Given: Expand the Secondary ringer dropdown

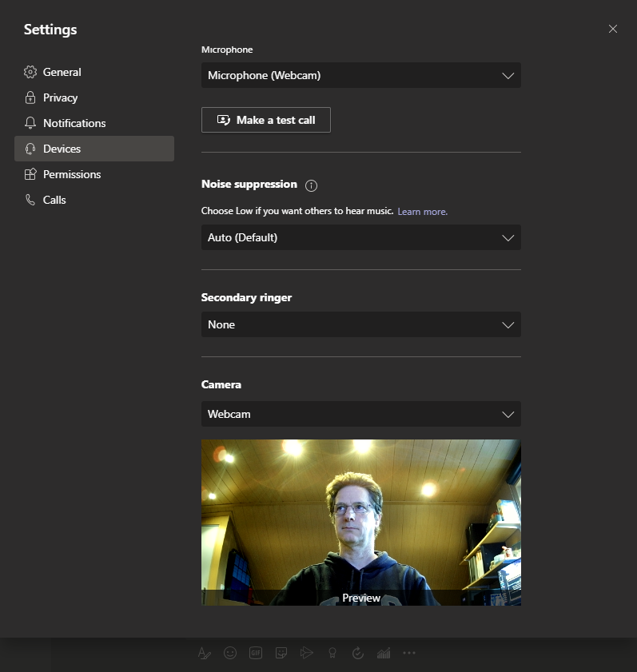Looking at the screenshot, I should 360,324.
